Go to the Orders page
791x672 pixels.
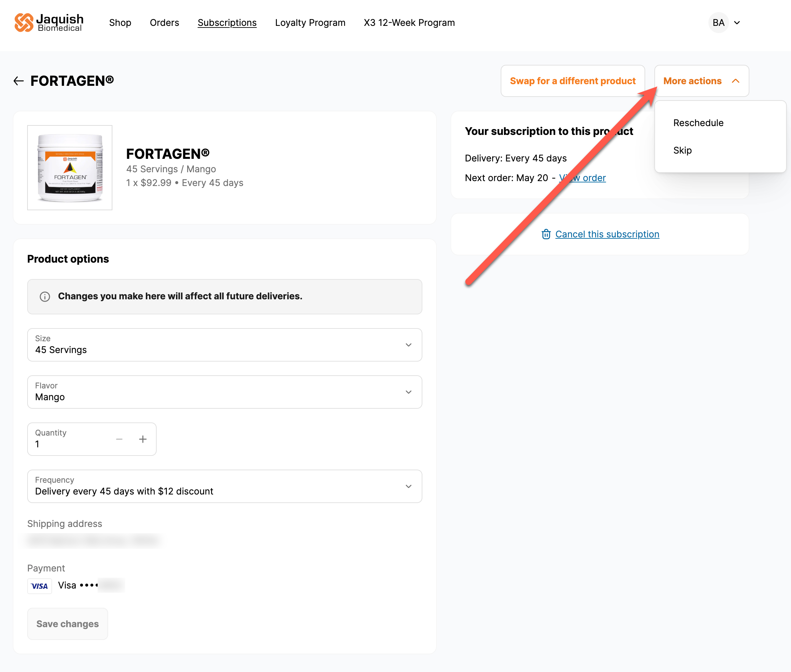164,23
